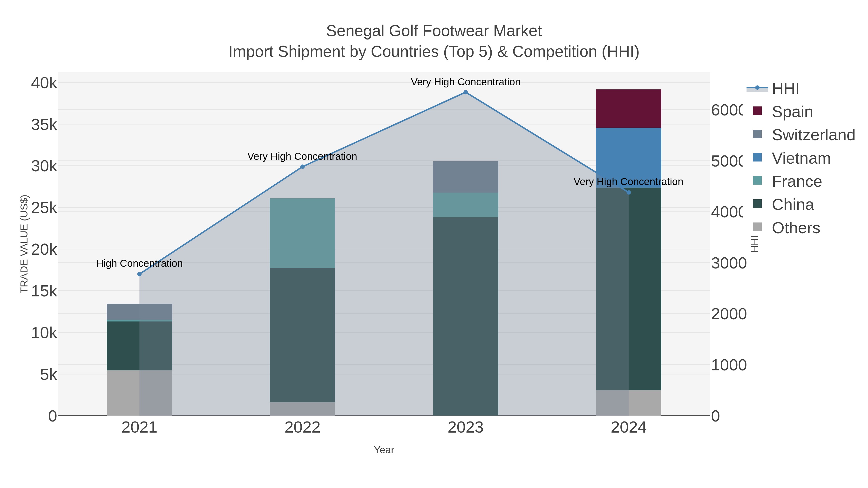Select the 2022 HHI data point
Viewport: 868px width, 488px height.
pyautogui.click(x=303, y=167)
